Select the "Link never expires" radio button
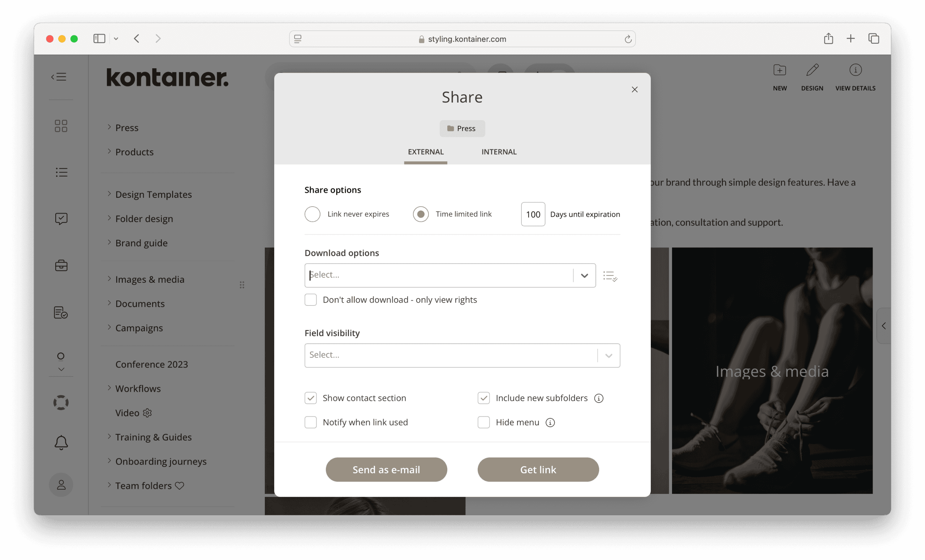The image size is (925, 560). click(312, 214)
